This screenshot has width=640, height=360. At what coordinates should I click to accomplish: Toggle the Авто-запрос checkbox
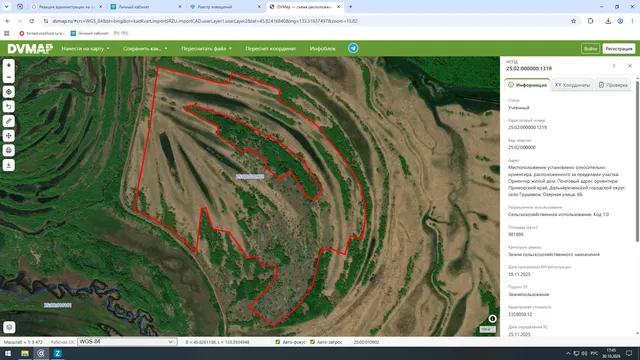(x=313, y=342)
